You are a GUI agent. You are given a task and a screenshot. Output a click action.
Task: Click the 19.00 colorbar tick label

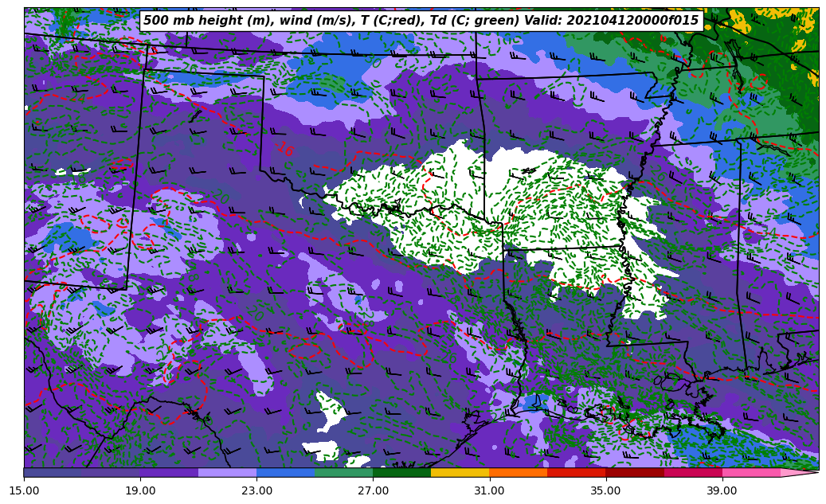click(x=140, y=490)
